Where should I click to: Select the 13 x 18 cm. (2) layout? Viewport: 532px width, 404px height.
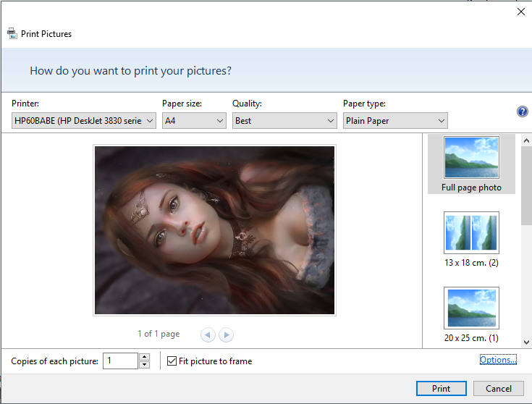[471, 240]
